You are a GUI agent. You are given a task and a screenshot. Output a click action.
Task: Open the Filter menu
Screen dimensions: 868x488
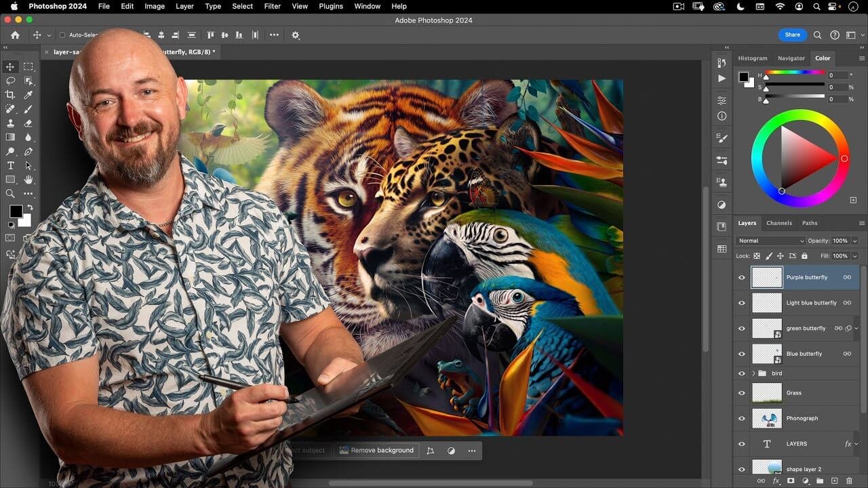tap(272, 6)
